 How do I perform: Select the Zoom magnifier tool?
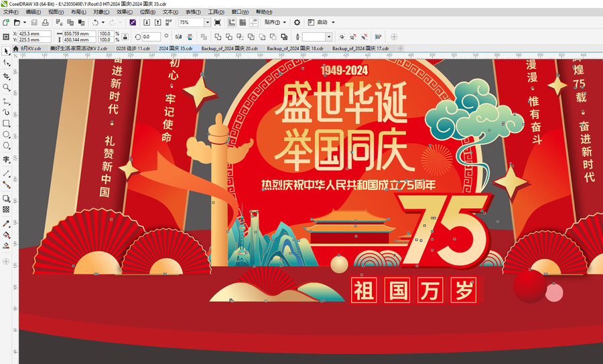point(6,88)
